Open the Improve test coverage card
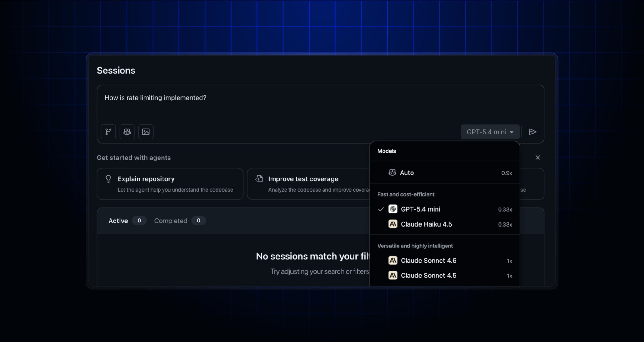The height and width of the screenshot is (342, 644). point(309,184)
